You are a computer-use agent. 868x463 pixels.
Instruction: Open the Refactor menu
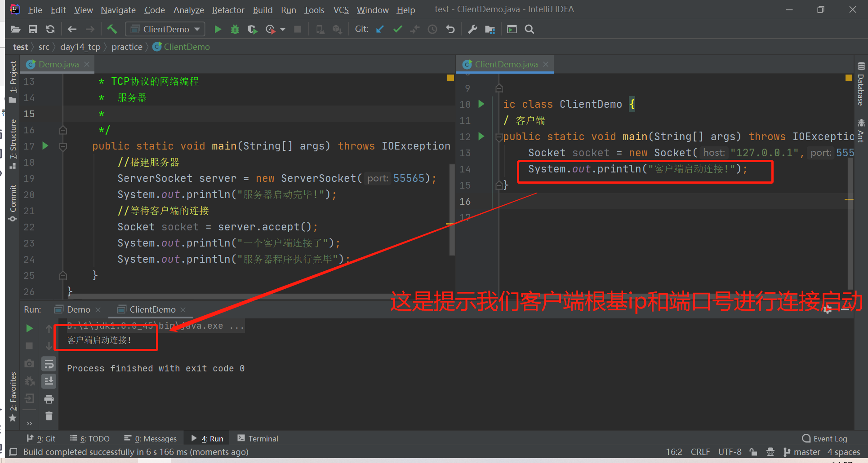(x=228, y=10)
